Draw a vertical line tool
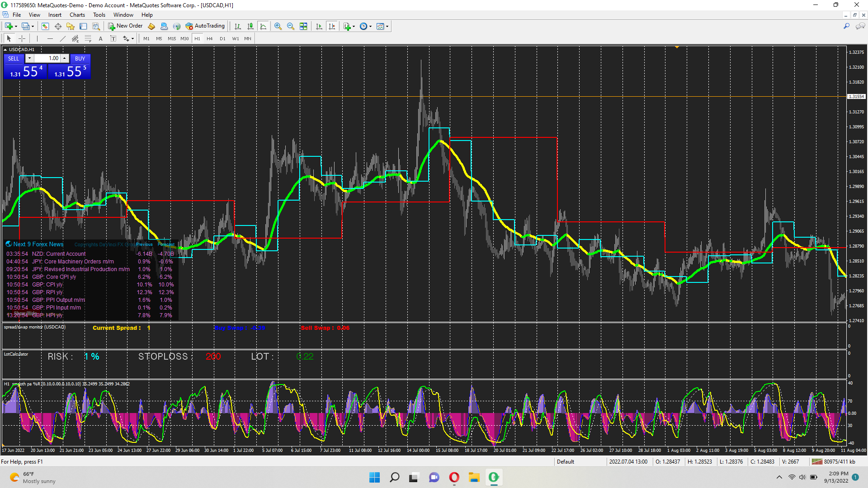This screenshot has width=868, height=488. (37, 39)
